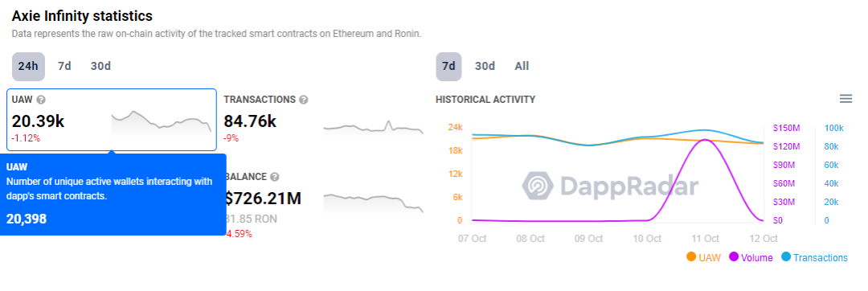Toggle the purple Volume legend series

(x=751, y=257)
